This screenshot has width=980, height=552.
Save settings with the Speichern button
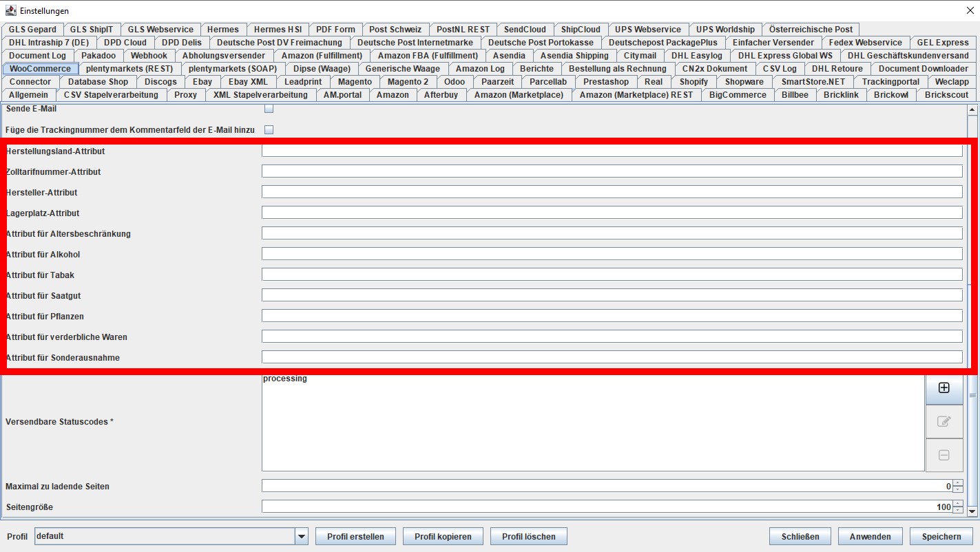[x=941, y=537]
